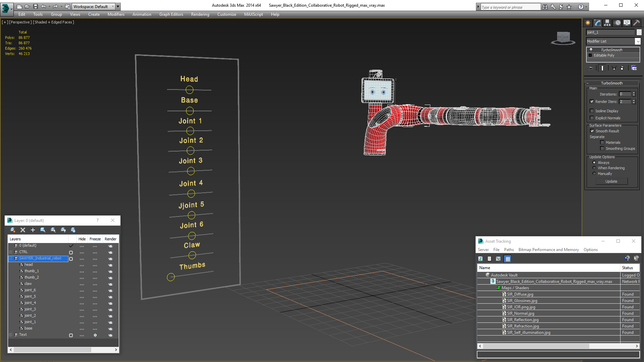Click the Communication Center satellite icon
Viewport: 644px width, 362px height.
(561, 7)
